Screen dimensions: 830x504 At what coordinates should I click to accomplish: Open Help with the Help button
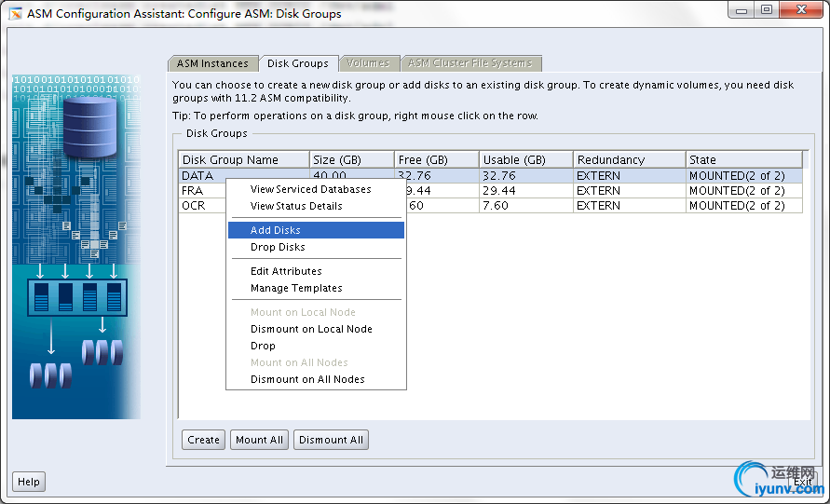29,482
